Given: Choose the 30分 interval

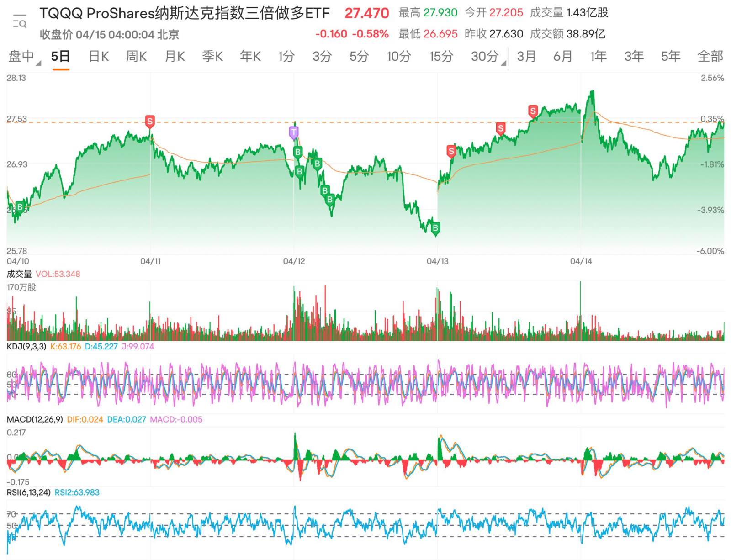Looking at the screenshot, I should point(485,56).
